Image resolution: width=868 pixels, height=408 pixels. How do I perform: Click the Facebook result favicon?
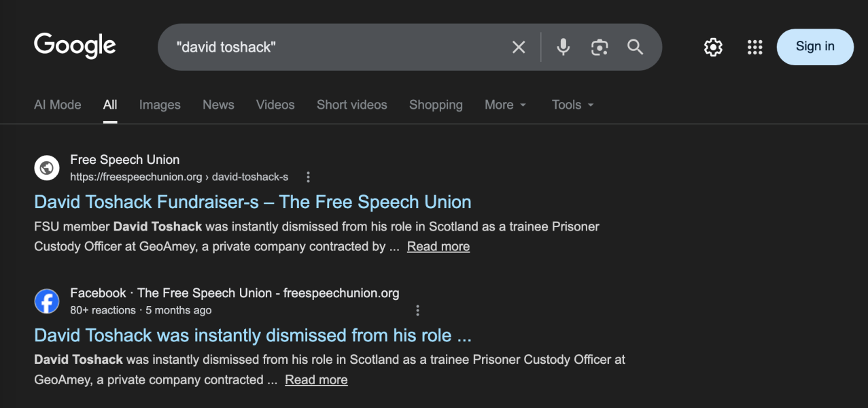pos(47,301)
